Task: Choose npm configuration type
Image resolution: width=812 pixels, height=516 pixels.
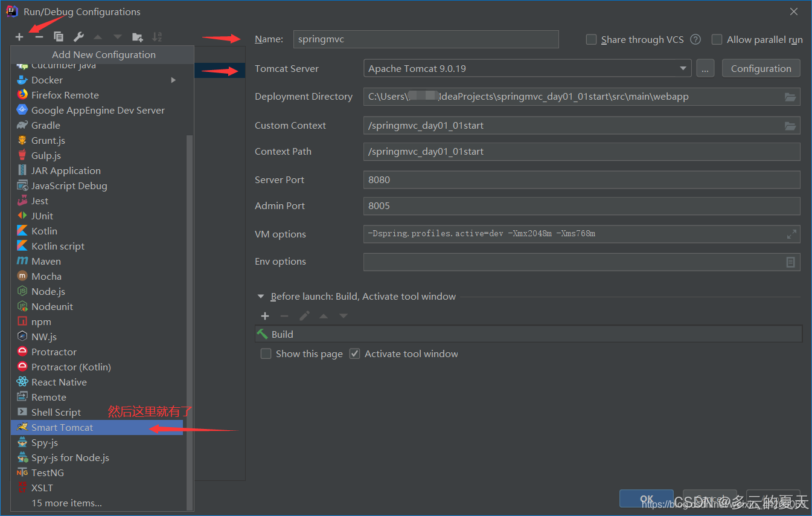Action: (x=97, y=321)
